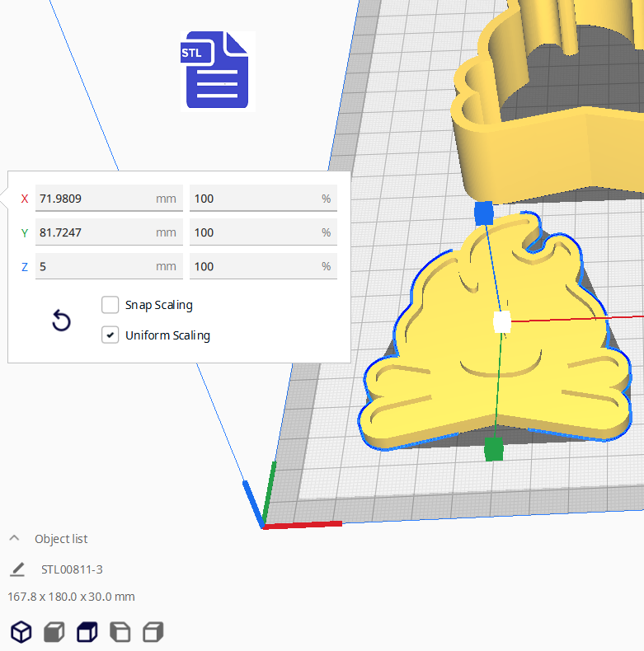
Task: Click the STL file icon
Action: coord(217,71)
